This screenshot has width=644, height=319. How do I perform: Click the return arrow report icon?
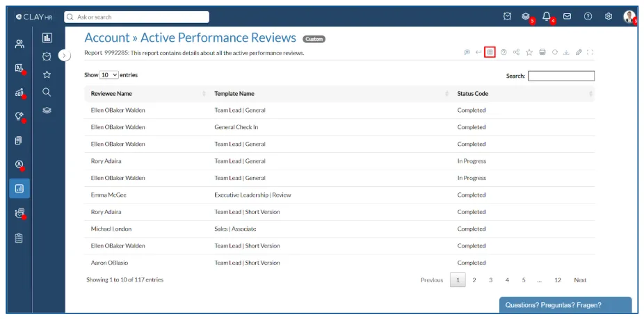[x=478, y=52]
